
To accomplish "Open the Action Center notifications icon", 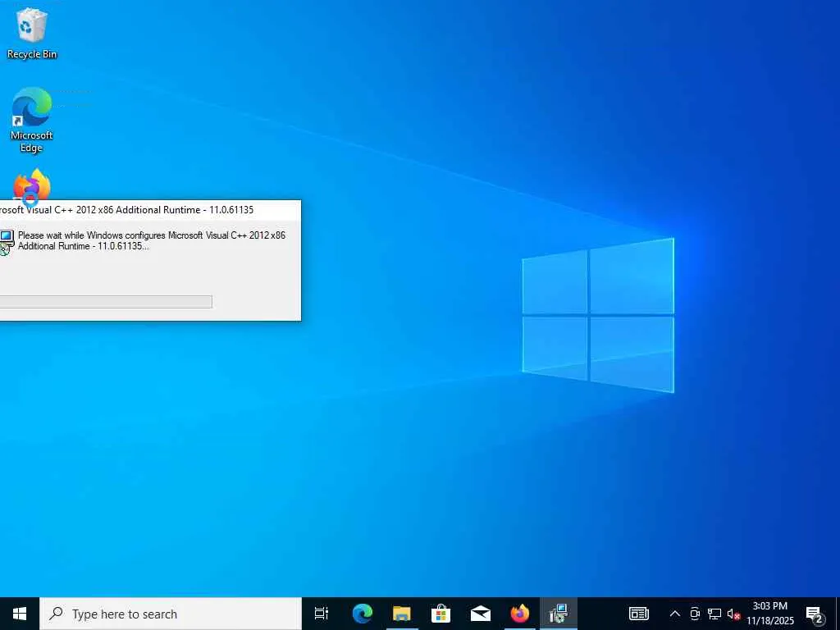I will (815, 614).
